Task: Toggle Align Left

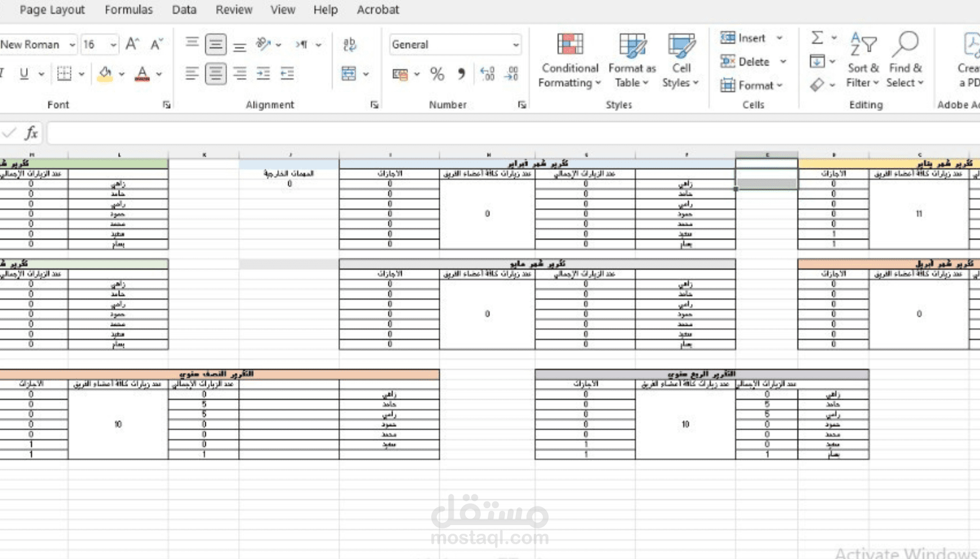Action: [192, 74]
